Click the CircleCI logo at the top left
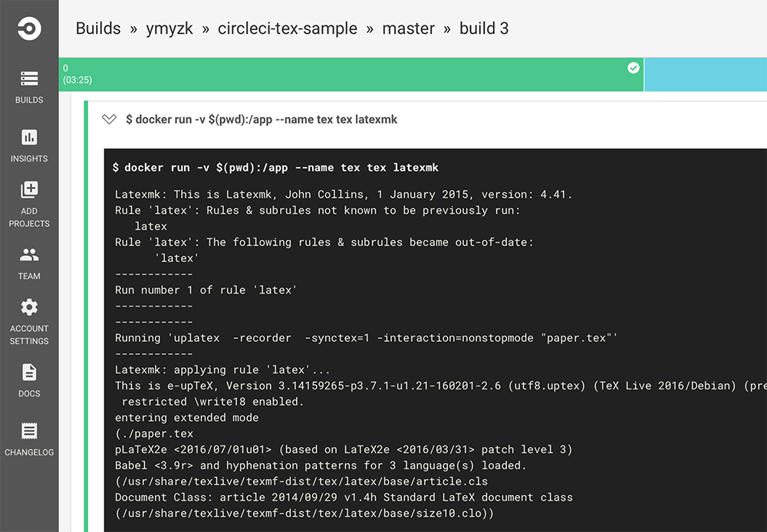Screen dimensions: 767x532 [28, 28]
